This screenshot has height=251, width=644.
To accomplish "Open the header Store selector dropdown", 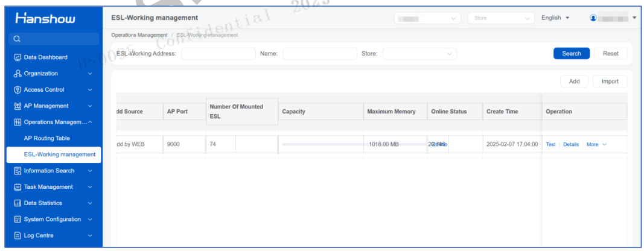I will 501,18.
